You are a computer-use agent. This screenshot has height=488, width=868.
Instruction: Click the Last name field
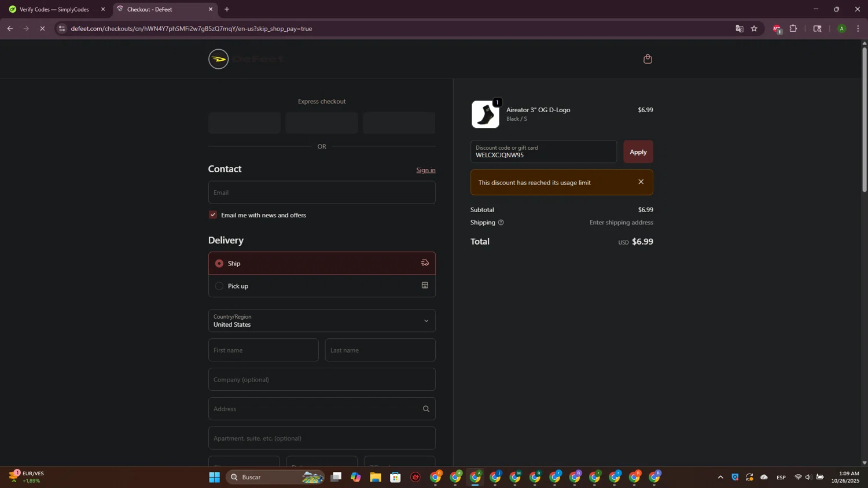(380, 350)
